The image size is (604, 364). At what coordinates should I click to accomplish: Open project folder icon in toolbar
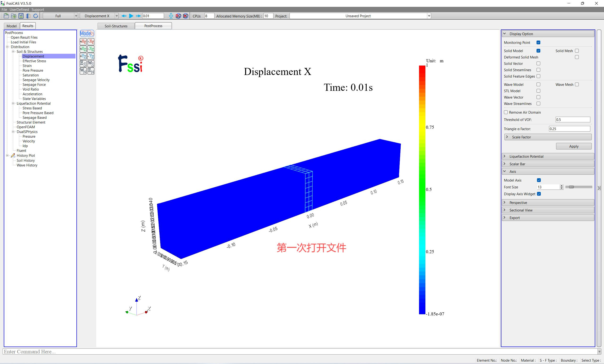(x=6, y=16)
